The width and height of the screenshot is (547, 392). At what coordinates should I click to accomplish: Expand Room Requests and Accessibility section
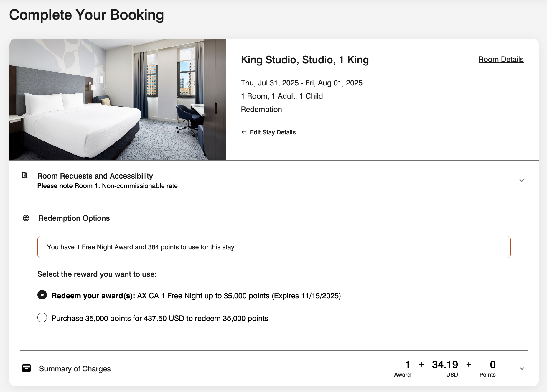522,180
